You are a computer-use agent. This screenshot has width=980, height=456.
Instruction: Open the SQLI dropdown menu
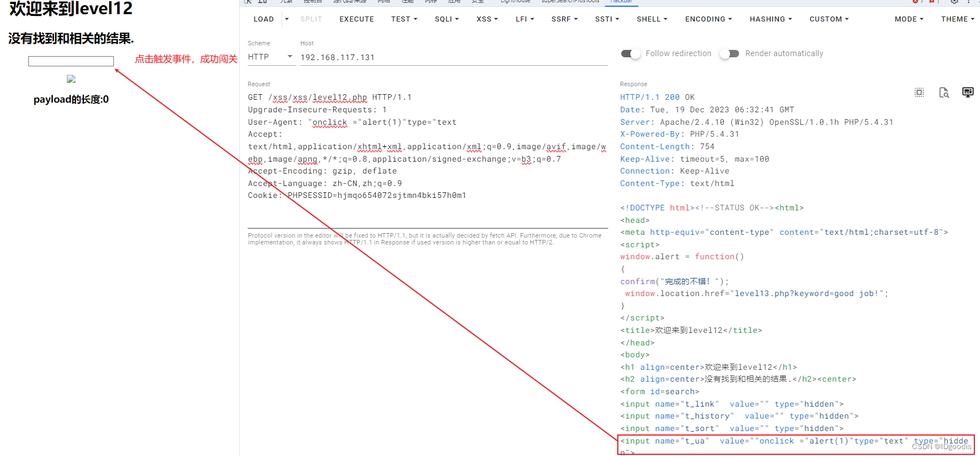447,19
